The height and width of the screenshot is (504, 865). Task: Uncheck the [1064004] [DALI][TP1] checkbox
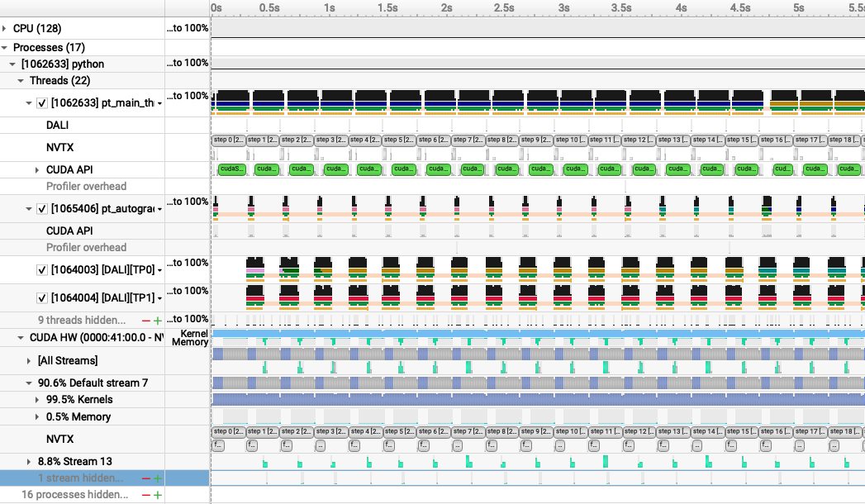coord(42,297)
